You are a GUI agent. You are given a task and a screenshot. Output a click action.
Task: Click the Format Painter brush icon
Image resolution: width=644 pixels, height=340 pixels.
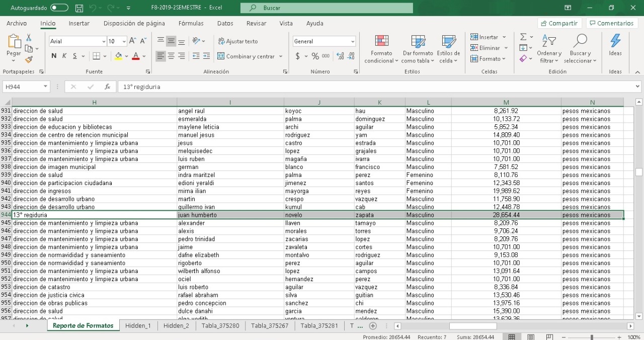pos(29,59)
